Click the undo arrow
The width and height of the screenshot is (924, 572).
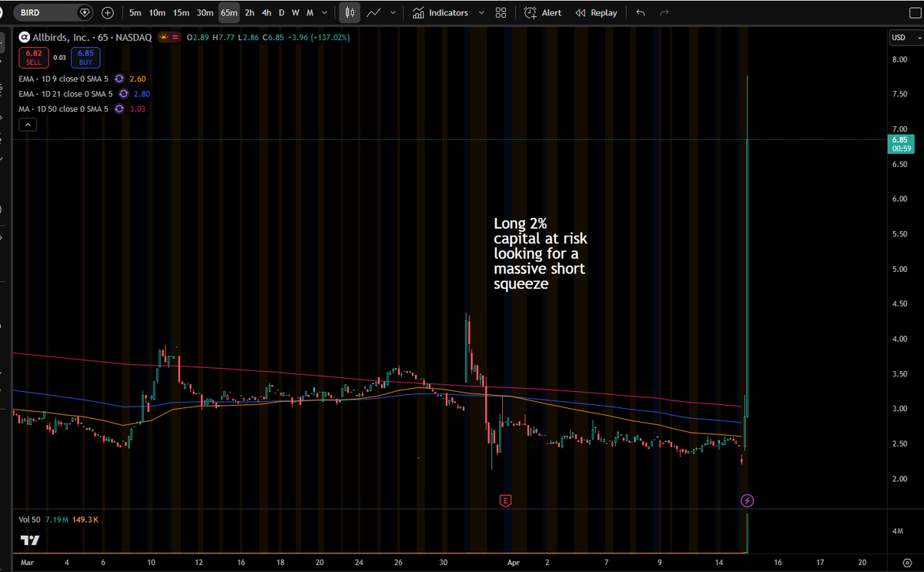641,12
